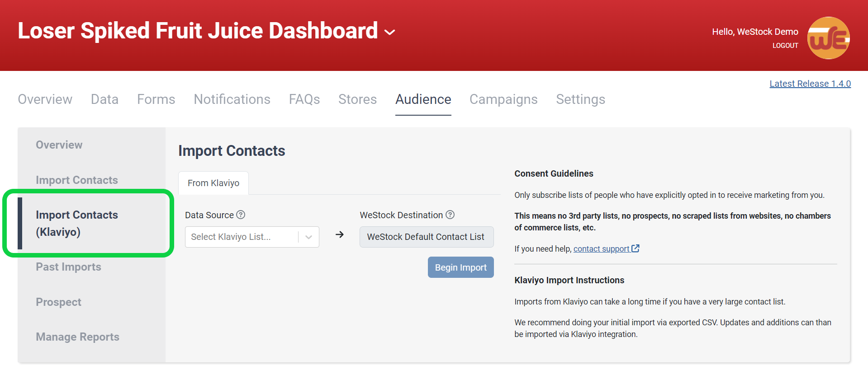
Task: Go to the FAQs tab
Action: tap(304, 99)
